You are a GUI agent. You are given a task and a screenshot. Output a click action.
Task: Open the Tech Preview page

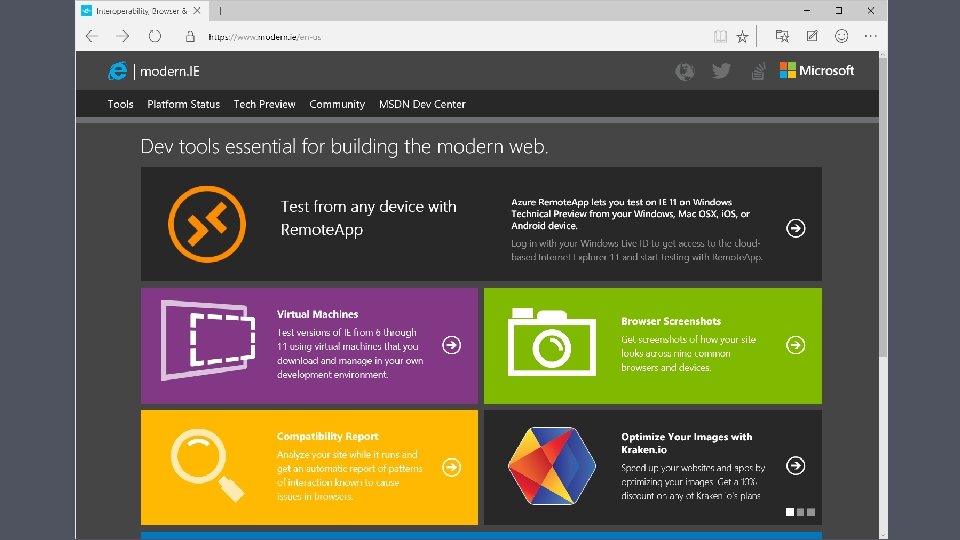click(264, 104)
